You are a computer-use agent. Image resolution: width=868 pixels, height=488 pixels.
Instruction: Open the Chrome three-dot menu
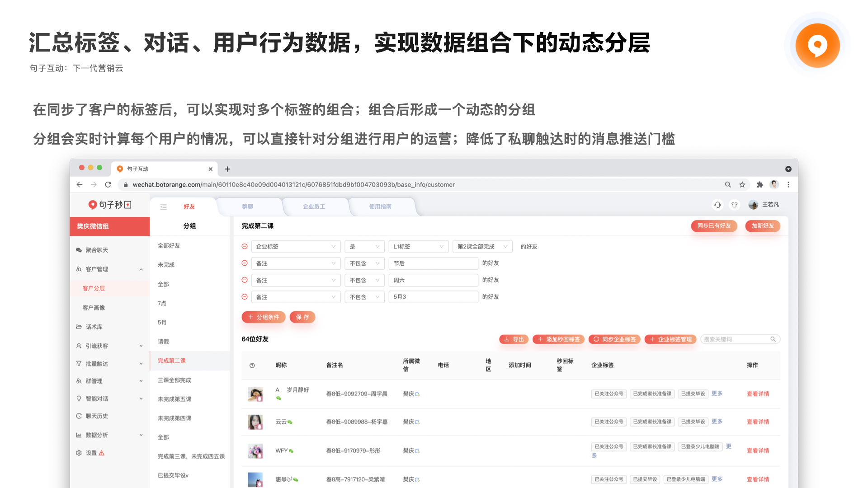point(788,184)
